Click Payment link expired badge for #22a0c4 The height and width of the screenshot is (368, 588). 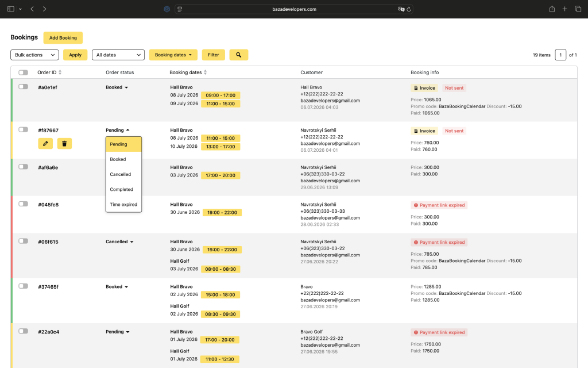[439, 333]
